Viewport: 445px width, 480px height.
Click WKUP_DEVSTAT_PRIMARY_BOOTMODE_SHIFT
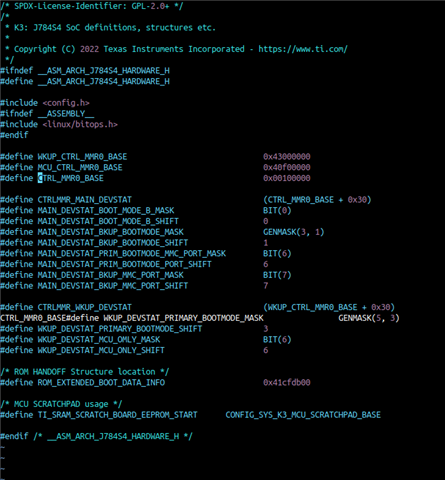(x=120, y=329)
